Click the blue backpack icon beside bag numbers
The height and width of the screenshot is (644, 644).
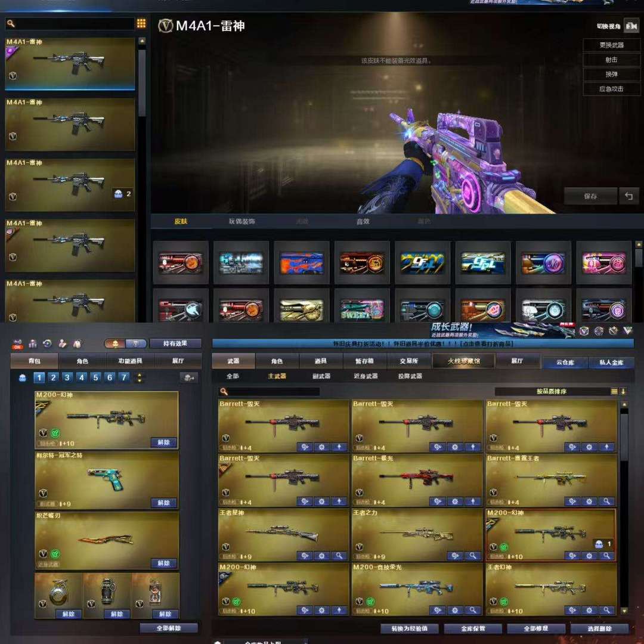(x=23, y=377)
